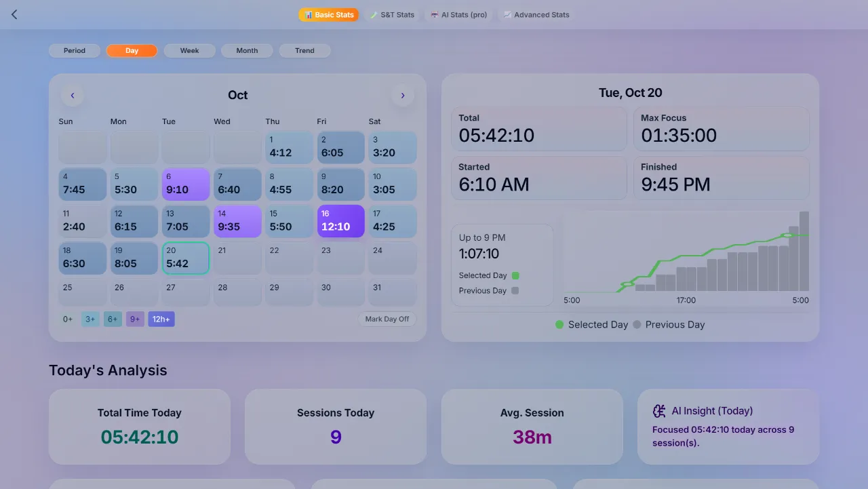The height and width of the screenshot is (489, 868).
Task: Click the 3+ legend chip
Action: (90, 319)
